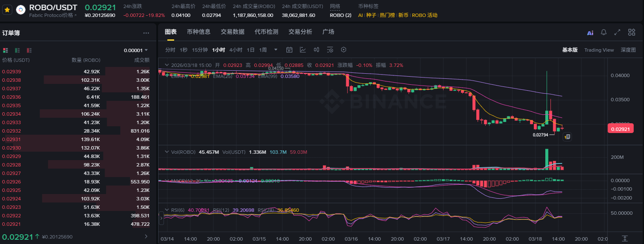Viewport: 644px width, 244px height.
Task: Select the 分时 chart interval
Action: point(170,50)
